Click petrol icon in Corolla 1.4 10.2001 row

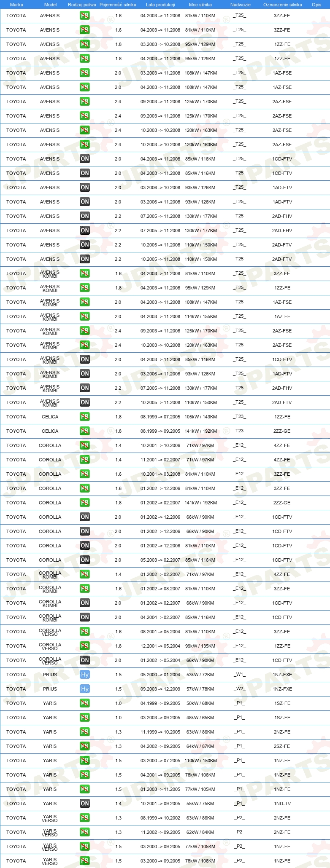point(84,445)
